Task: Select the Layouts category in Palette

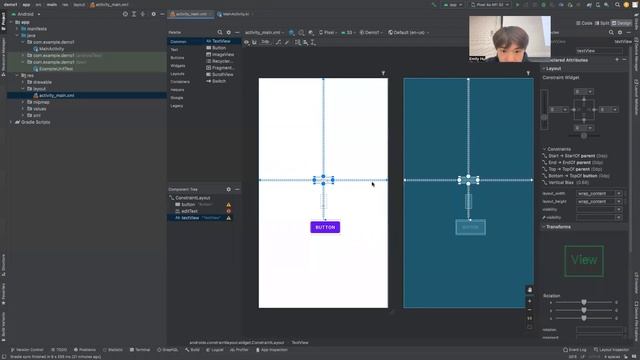Action: tap(178, 74)
